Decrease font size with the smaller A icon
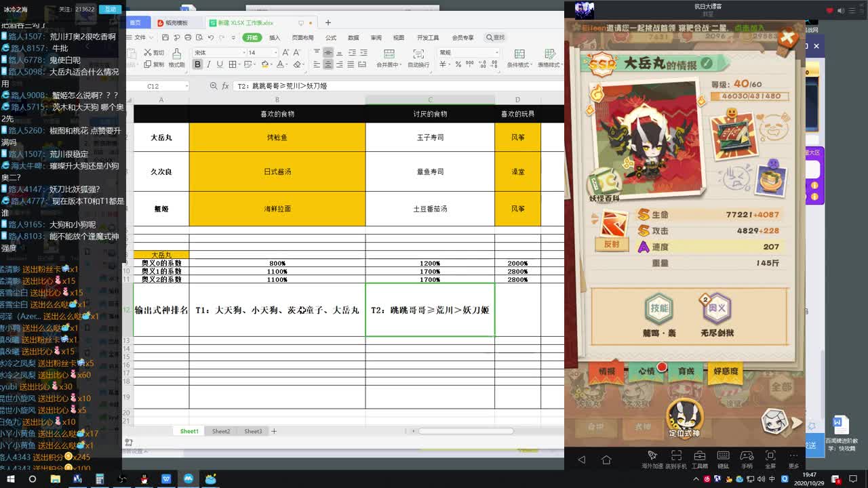Image resolution: width=868 pixels, height=488 pixels. (x=296, y=52)
